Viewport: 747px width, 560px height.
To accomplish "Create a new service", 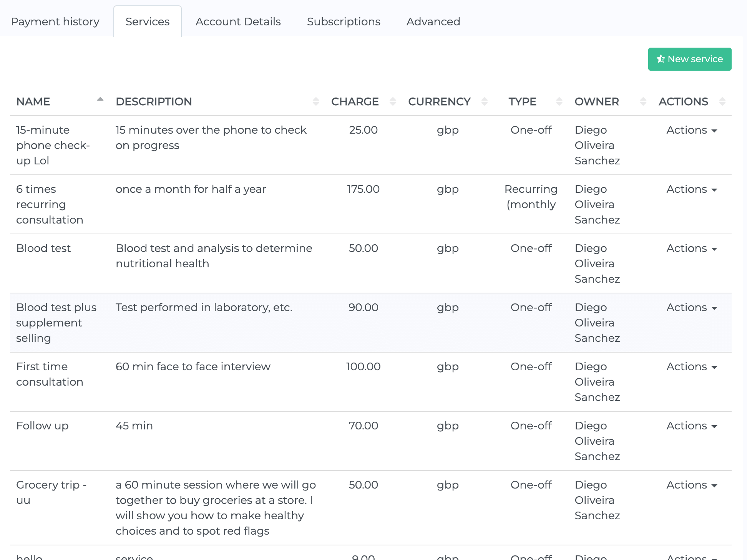I will pos(689,59).
